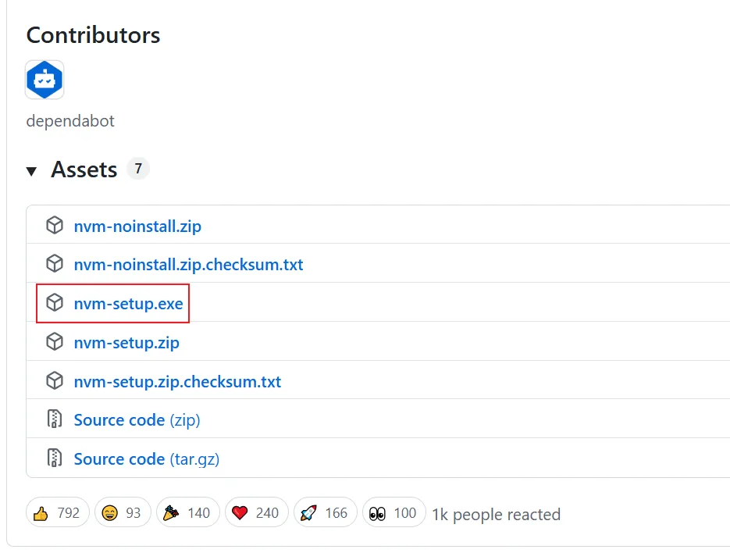Open nvm-setup.zip.checksum.txt link
Screen dimensions: 730x560
tap(177, 382)
